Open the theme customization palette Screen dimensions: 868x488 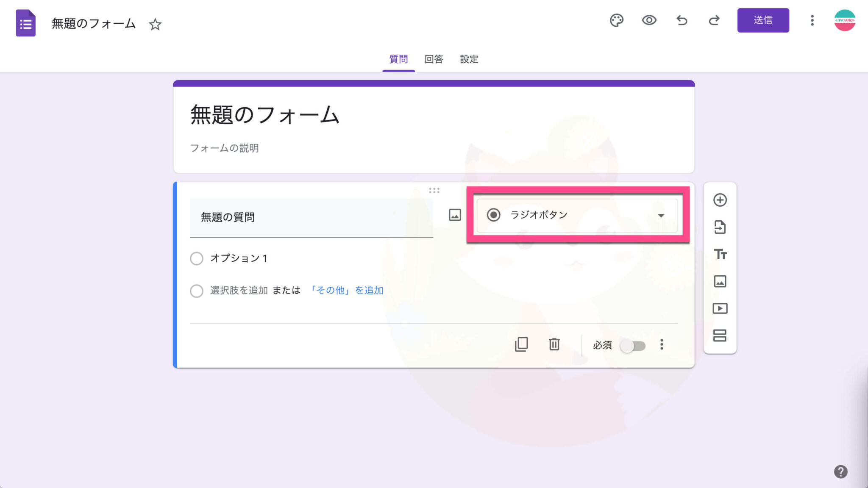click(617, 20)
